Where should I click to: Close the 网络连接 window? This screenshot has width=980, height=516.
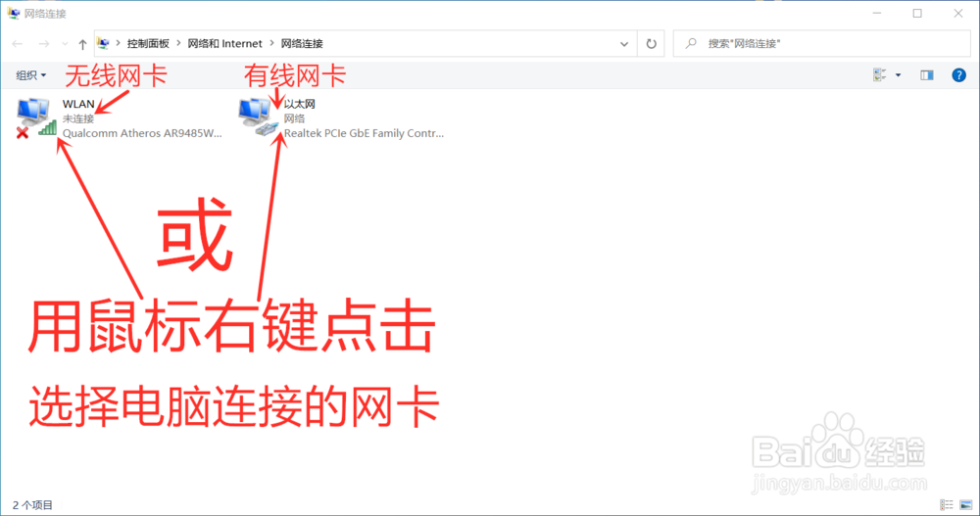click(x=957, y=13)
